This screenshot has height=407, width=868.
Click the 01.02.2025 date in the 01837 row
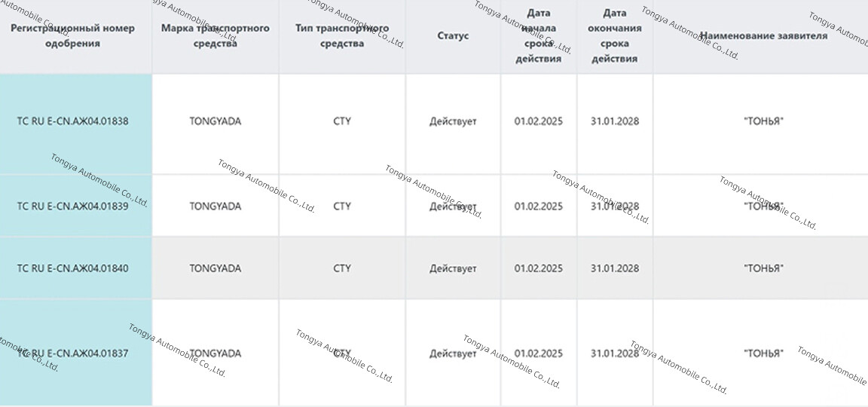539,353
